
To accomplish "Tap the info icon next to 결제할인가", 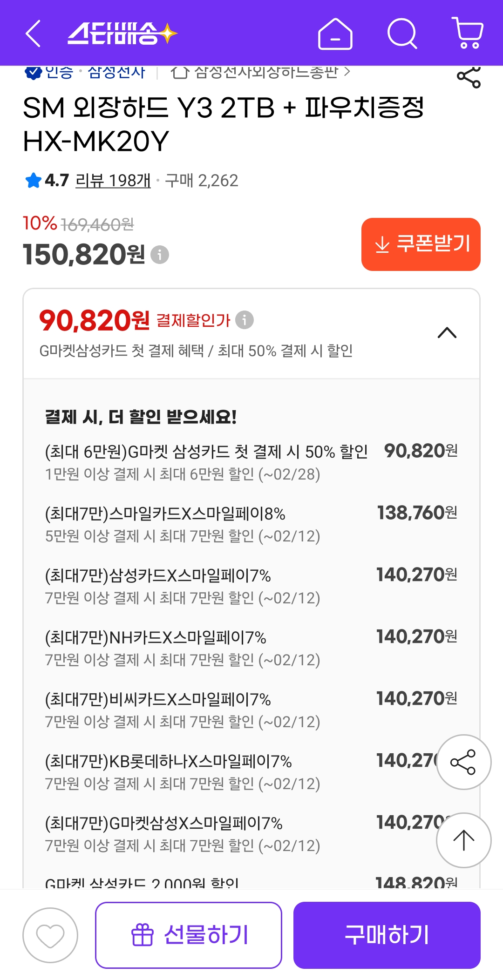I will pos(245,320).
